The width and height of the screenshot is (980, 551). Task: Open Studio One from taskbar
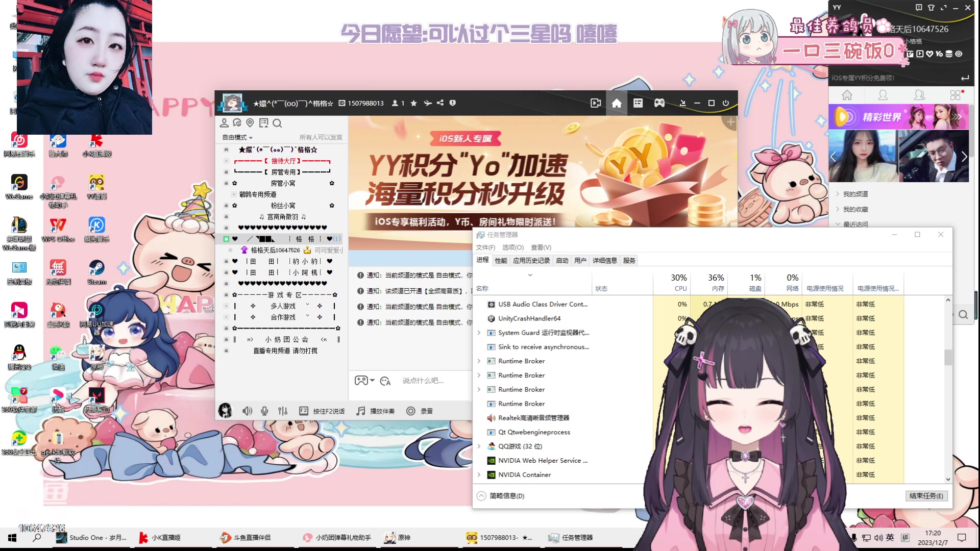(92, 538)
